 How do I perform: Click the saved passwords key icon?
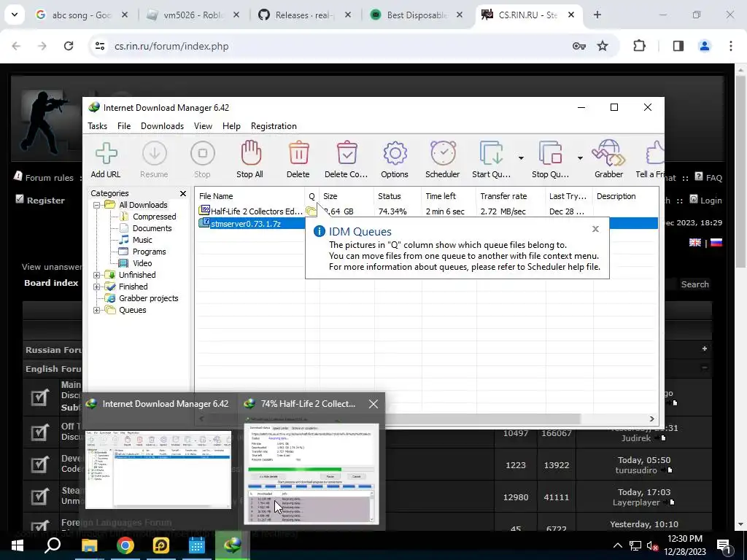[578, 46]
